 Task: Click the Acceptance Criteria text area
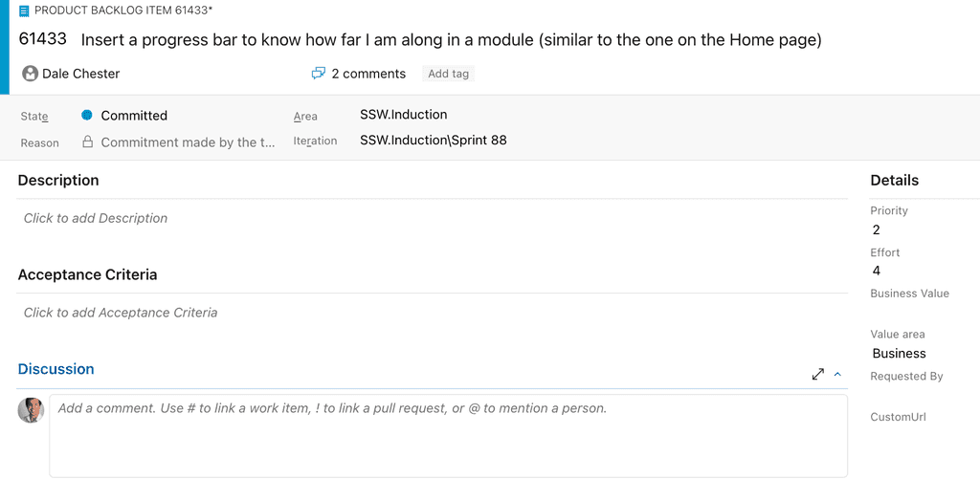431,313
